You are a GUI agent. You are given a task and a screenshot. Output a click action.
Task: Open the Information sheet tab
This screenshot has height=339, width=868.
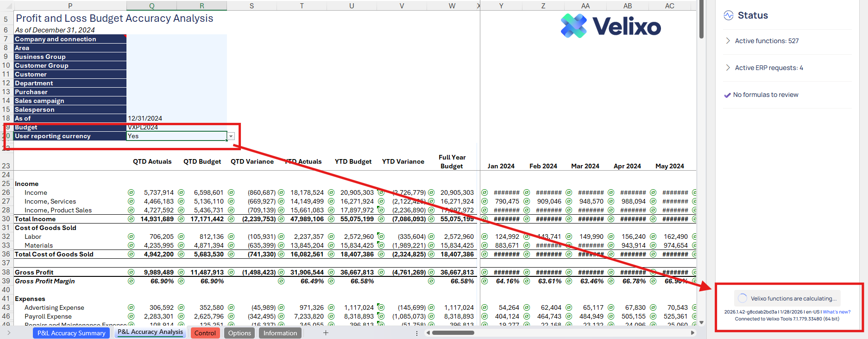(280, 333)
